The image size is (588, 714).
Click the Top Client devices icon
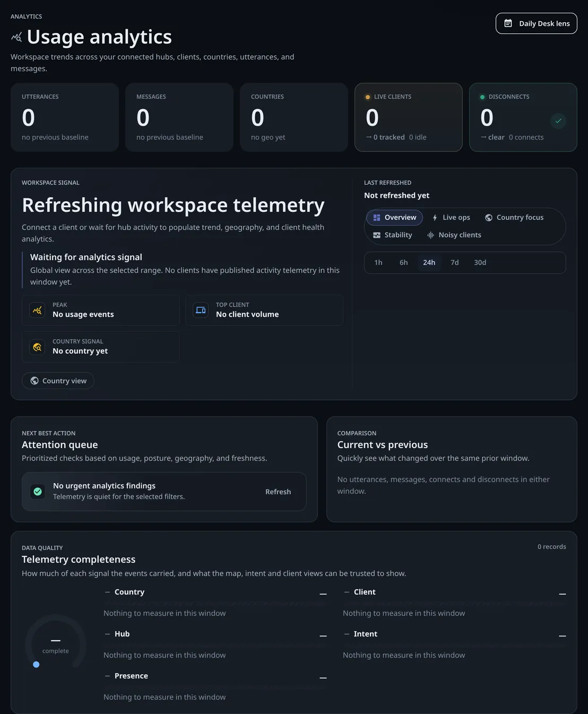(201, 310)
